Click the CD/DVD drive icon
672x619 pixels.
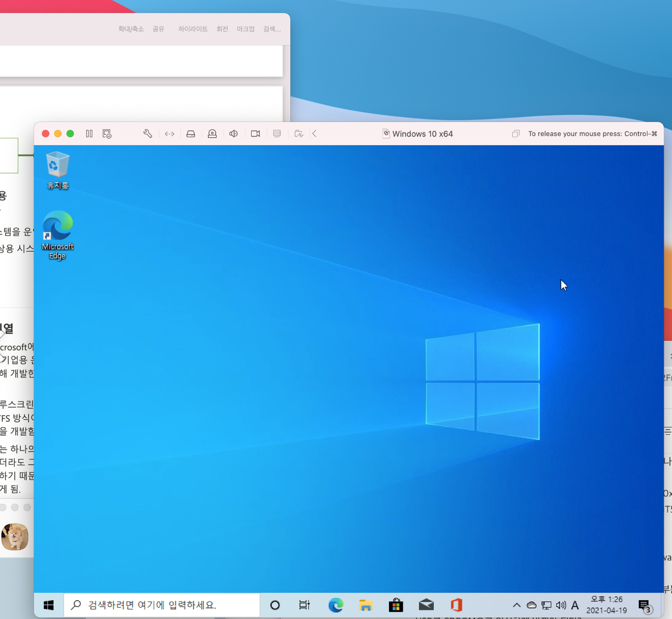[x=212, y=134]
